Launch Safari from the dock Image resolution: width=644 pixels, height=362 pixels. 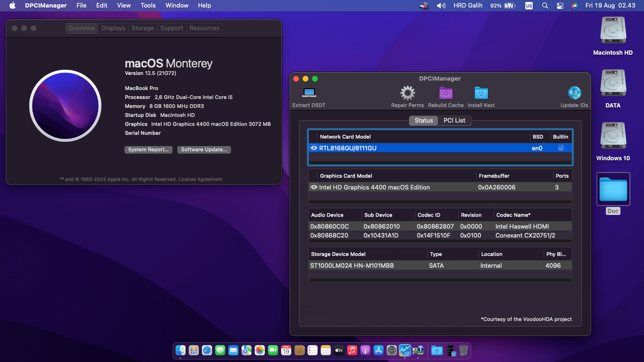point(207,350)
